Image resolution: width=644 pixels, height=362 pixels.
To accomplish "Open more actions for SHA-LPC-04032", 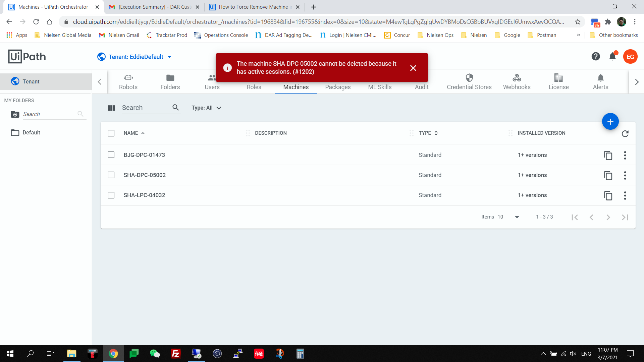I will click(625, 195).
